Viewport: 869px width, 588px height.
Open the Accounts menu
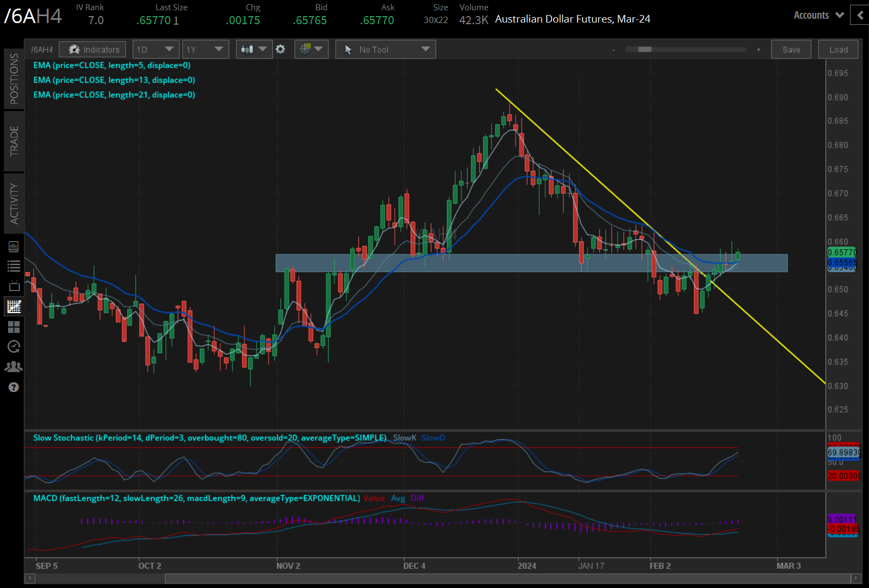click(x=817, y=15)
